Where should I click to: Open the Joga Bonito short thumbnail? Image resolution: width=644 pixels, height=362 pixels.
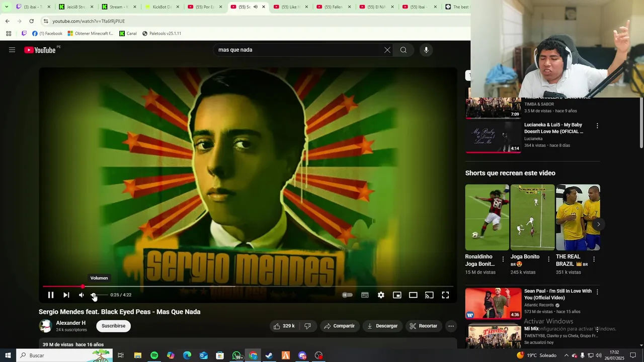pos(532,217)
